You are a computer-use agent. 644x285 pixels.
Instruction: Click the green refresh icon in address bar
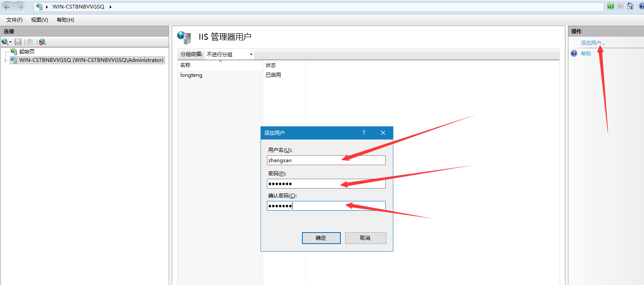tap(611, 6)
